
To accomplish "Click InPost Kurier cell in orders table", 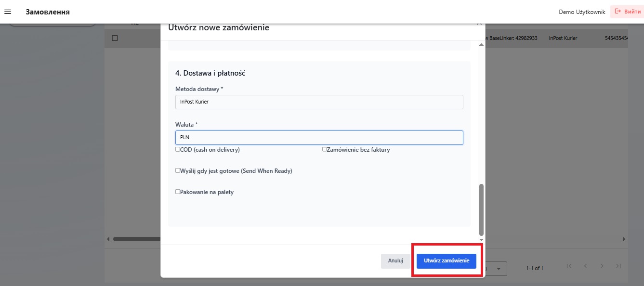I will [x=563, y=38].
